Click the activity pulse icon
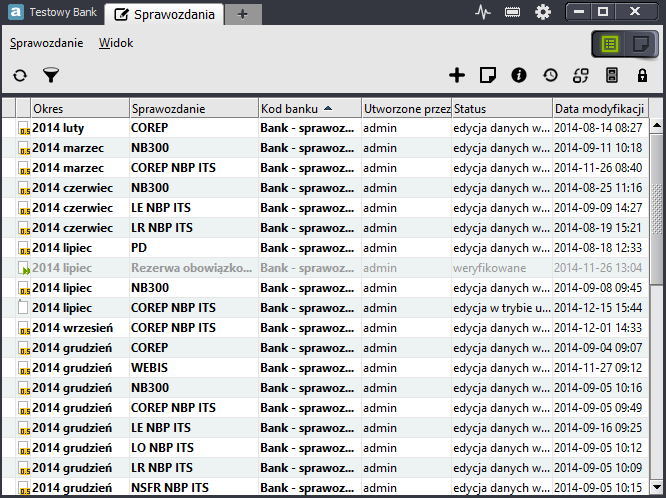This screenshot has height=498, width=666. click(483, 12)
